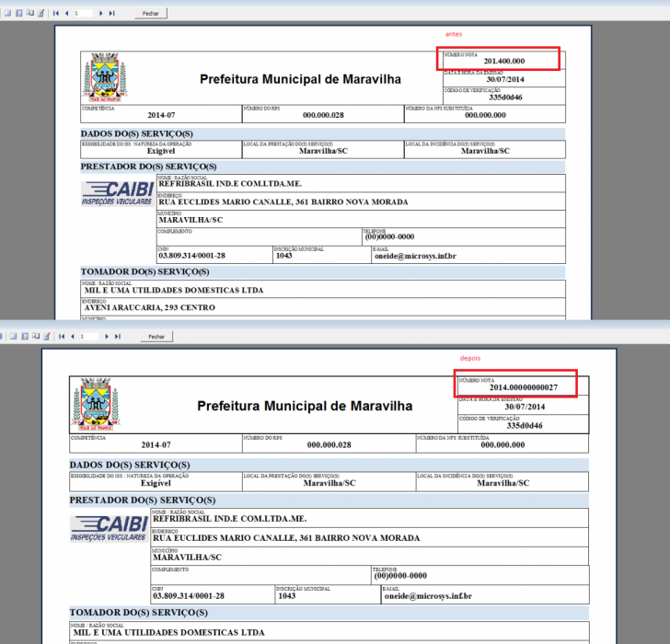The height and width of the screenshot is (644, 670).
Task: Click find/magnifier page icon in lower toolbar
Action: click(x=36, y=337)
